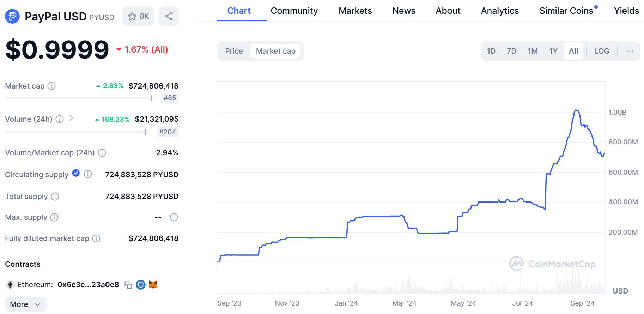Expand Volume (24h) details chevron
This screenshot has height=314, width=644.
click(x=71, y=118)
